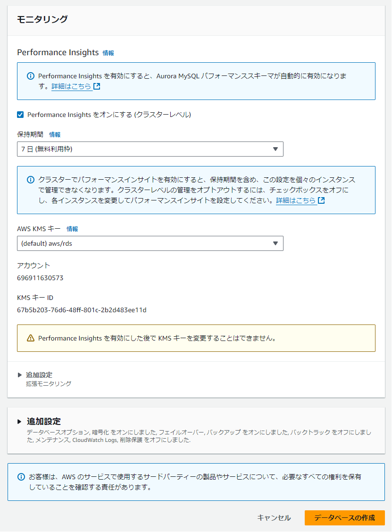This screenshot has width=392, height=532.
Task: Click the warning triangle icon in the KMS key alert
Action: (31, 338)
